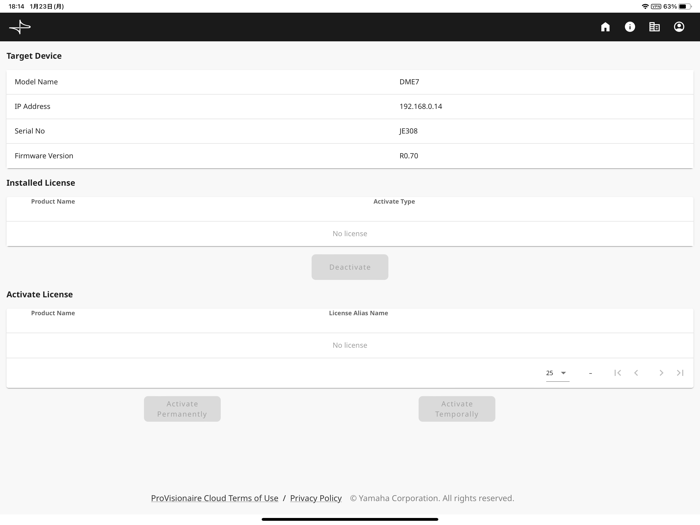Go to last page of licenses
The image size is (700, 525).
click(x=680, y=373)
